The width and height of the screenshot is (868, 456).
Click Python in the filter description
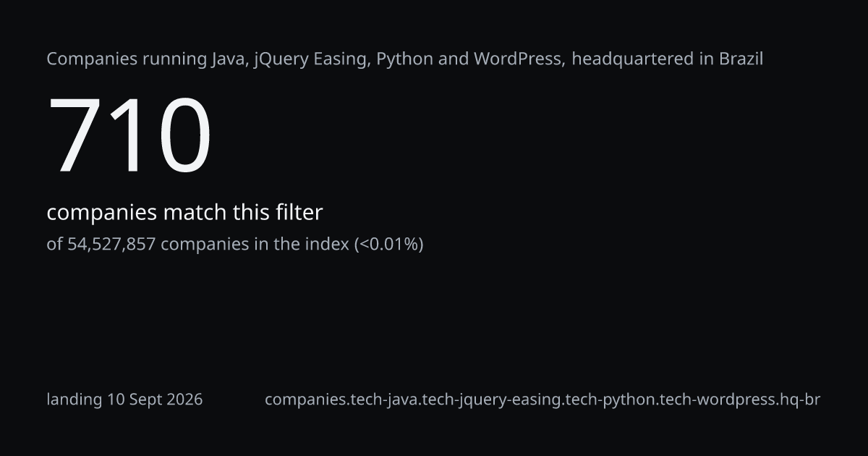[x=405, y=59]
